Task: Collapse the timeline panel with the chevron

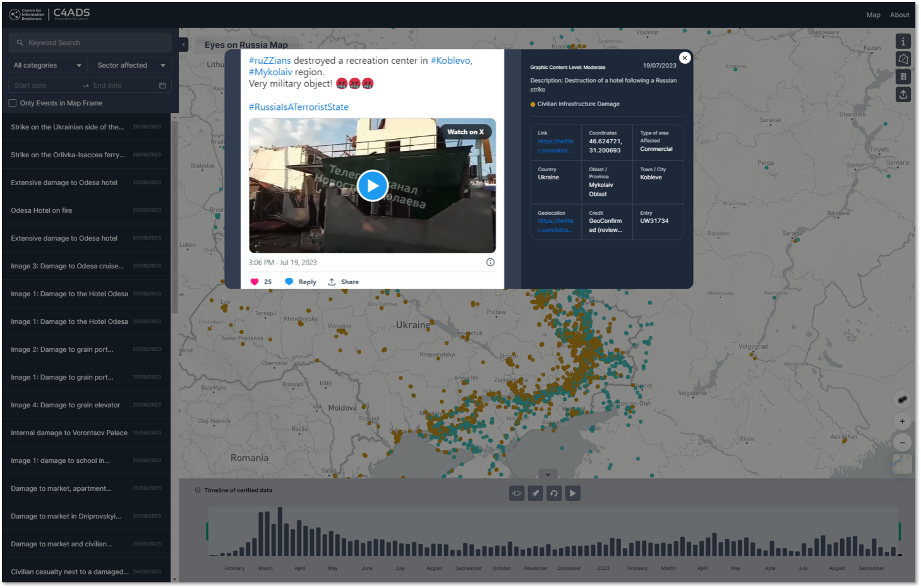Action: click(548, 474)
